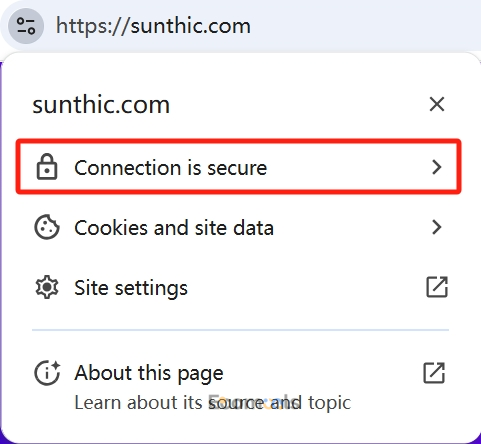Click the site information tune icon
The image size is (481, 444).
26,26
